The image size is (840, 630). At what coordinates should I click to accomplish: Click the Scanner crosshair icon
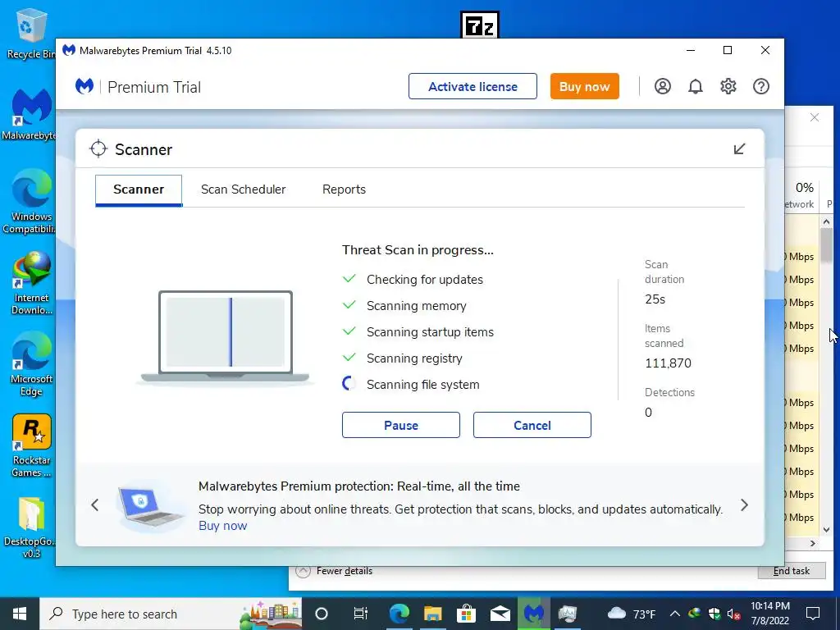point(98,149)
